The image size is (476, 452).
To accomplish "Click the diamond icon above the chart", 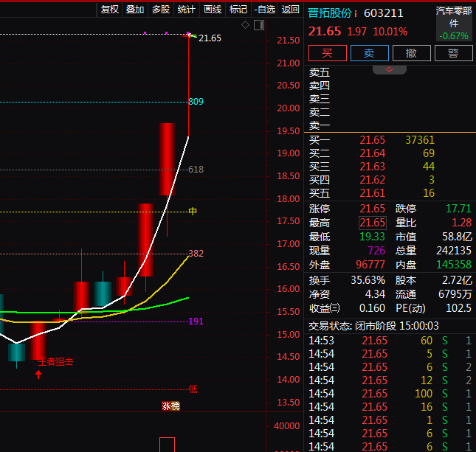I will click(245, 25).
